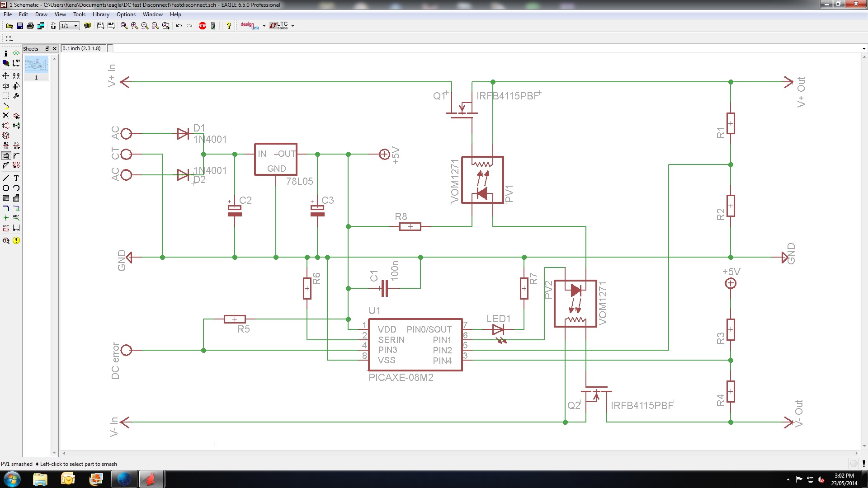868x488 pixels.
Task: Save the schematic with the floppy icon
Action: coord(20,26)
